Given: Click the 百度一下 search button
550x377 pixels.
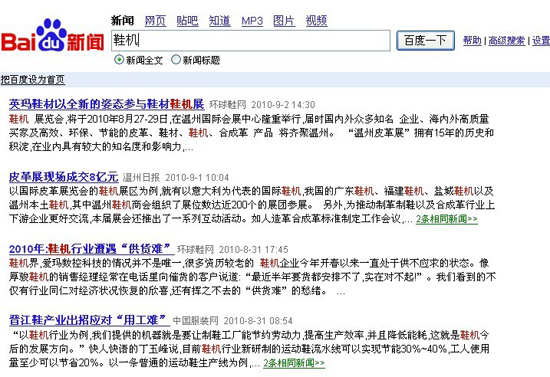Looking at the screenshot, I should 425,41.
